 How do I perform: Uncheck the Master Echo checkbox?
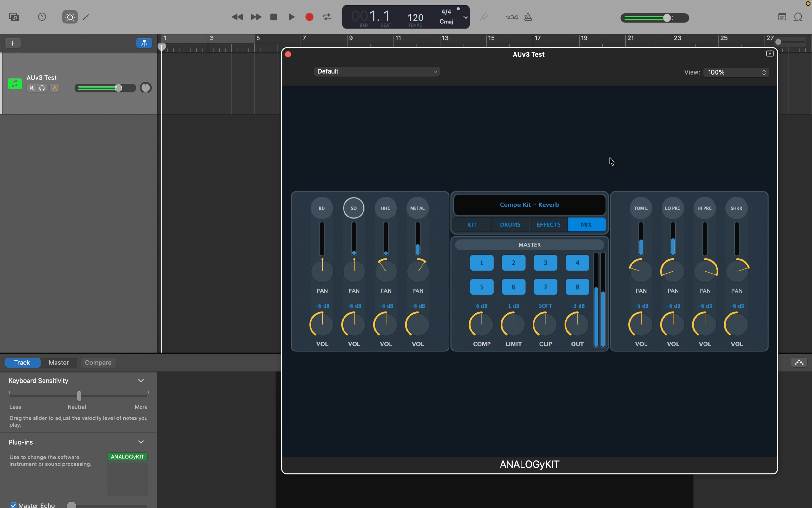13,505
